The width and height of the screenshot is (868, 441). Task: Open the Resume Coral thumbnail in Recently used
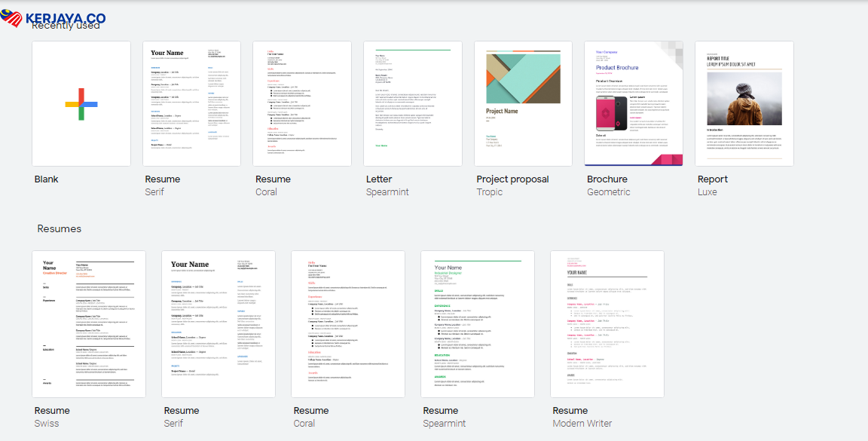[x=302, y=103]
